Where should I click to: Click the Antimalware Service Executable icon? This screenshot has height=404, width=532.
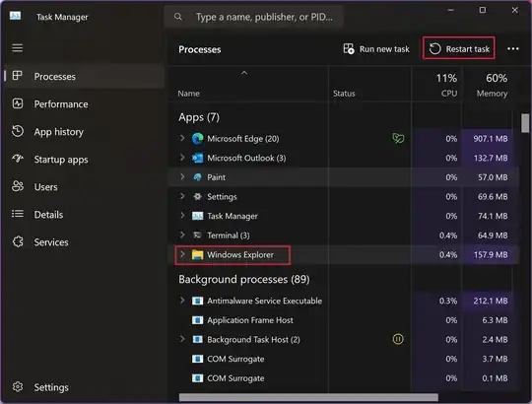pos(197,301)
